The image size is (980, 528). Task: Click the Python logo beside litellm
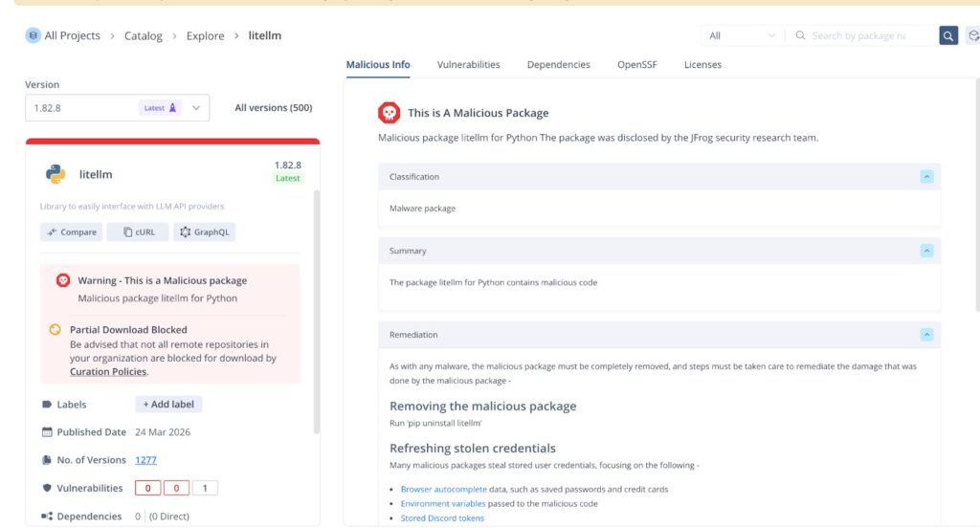(56, 174)
